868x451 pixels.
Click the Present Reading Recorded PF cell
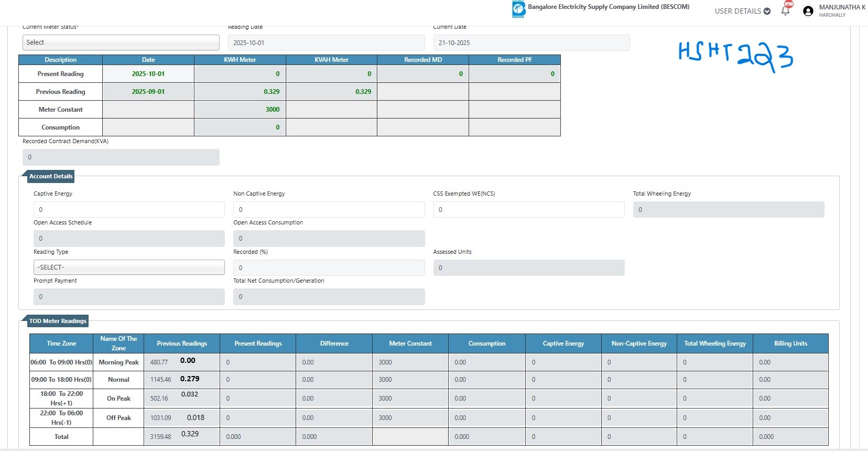(x=514, y=74)
